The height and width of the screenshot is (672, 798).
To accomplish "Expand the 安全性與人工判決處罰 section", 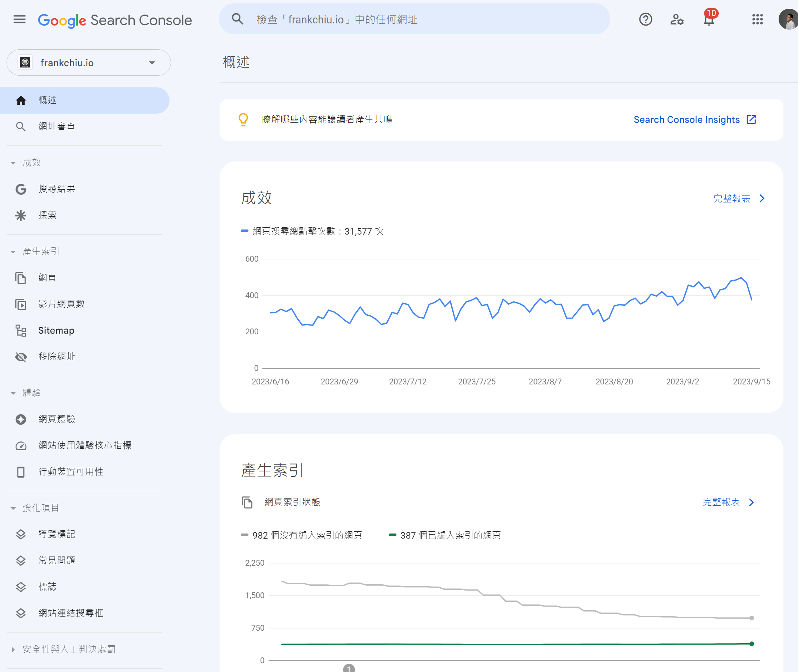I will tap(13, 649).
